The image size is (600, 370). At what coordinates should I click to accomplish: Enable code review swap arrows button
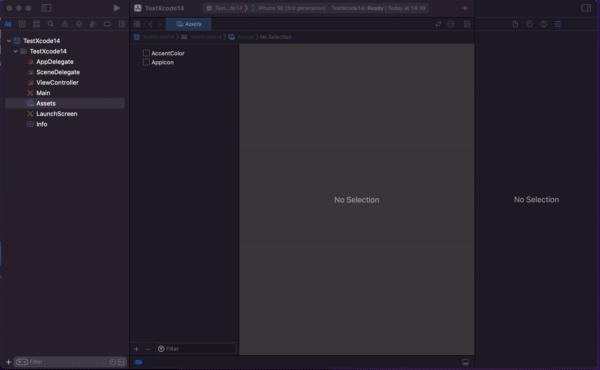438,24
